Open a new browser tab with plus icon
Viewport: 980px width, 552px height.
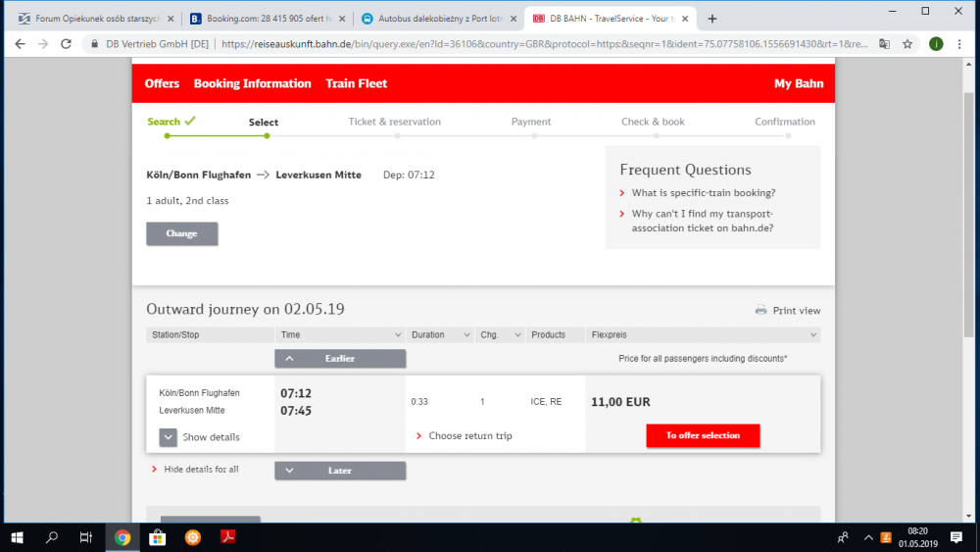tap(712, 19)
